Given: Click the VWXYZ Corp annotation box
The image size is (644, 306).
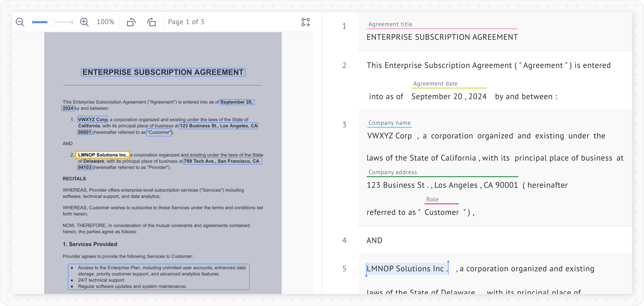Looking at the screenshot, I should point(93,119).
